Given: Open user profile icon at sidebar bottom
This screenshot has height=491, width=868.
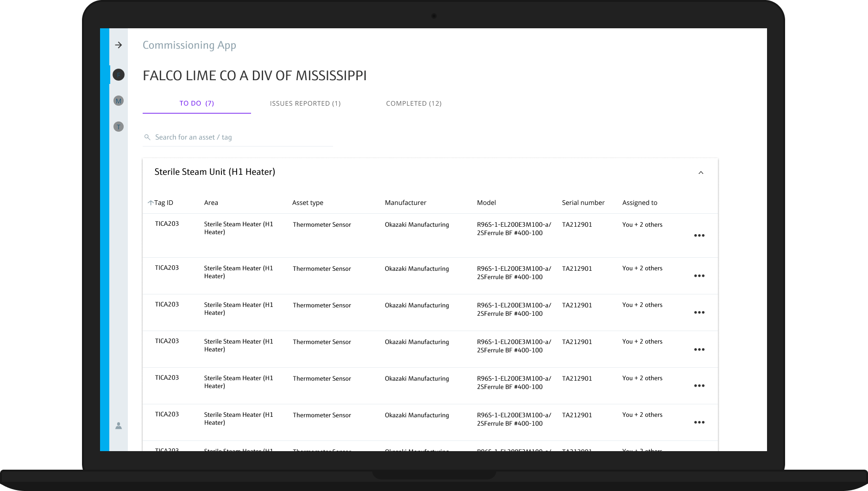Looking at the screenshot, I should [x=119, y=426].
